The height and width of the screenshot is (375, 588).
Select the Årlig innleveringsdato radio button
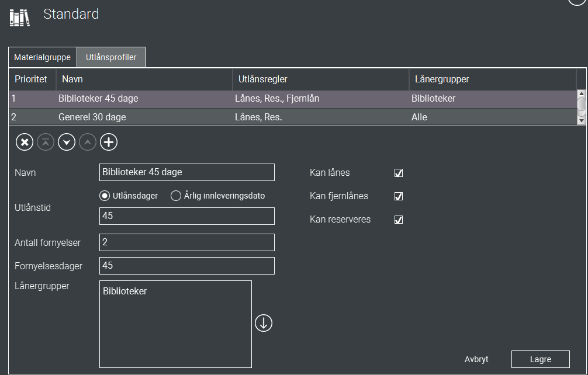[176, 196]
